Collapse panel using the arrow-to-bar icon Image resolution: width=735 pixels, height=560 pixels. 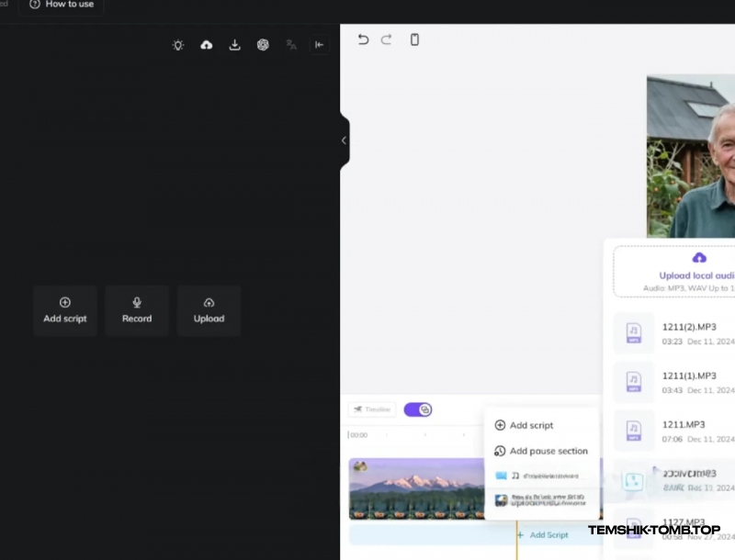click(319, 45)
